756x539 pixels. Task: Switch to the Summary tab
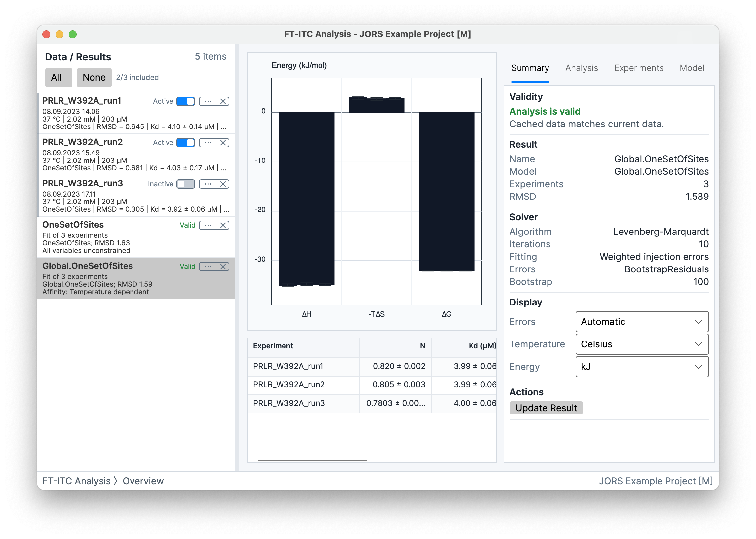[530, 68]
